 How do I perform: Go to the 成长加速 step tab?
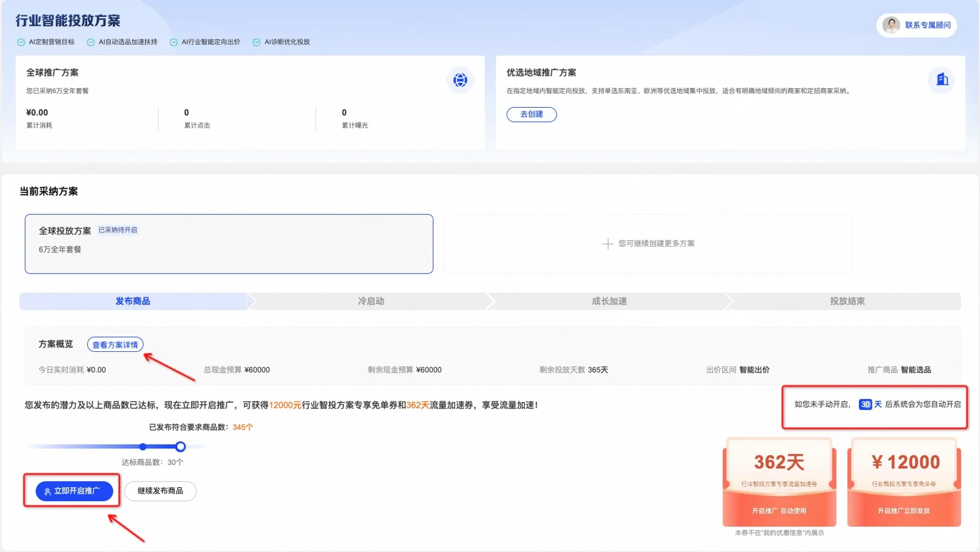coord(609,301)
